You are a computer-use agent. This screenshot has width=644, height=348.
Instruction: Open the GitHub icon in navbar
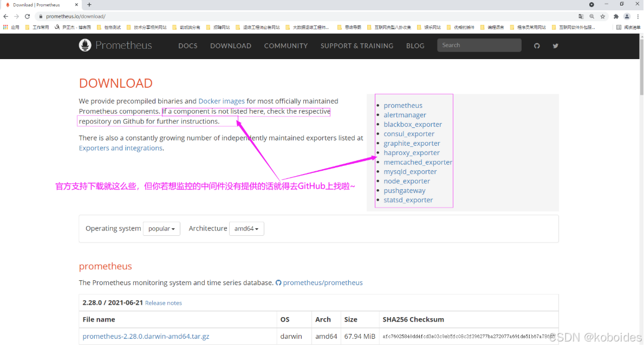[x=537, y=46]
